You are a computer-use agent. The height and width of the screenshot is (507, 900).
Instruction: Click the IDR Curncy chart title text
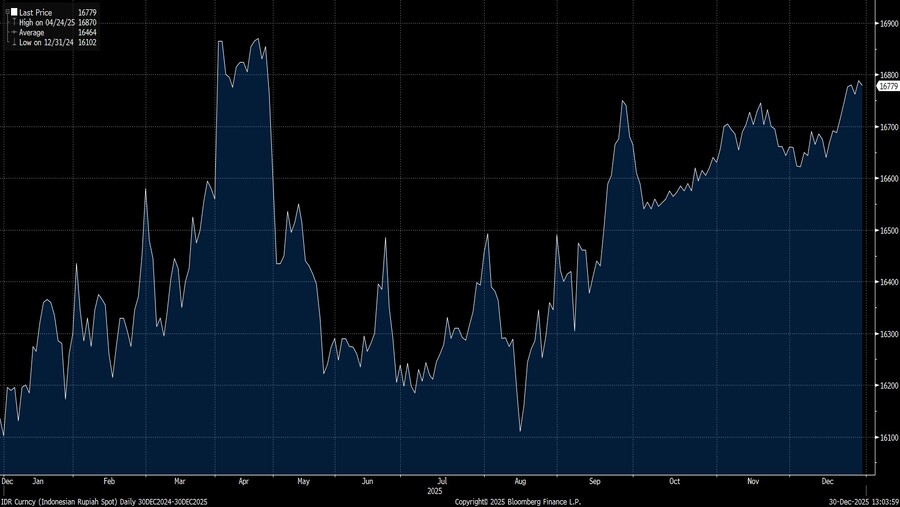click(x=105, y=501)
